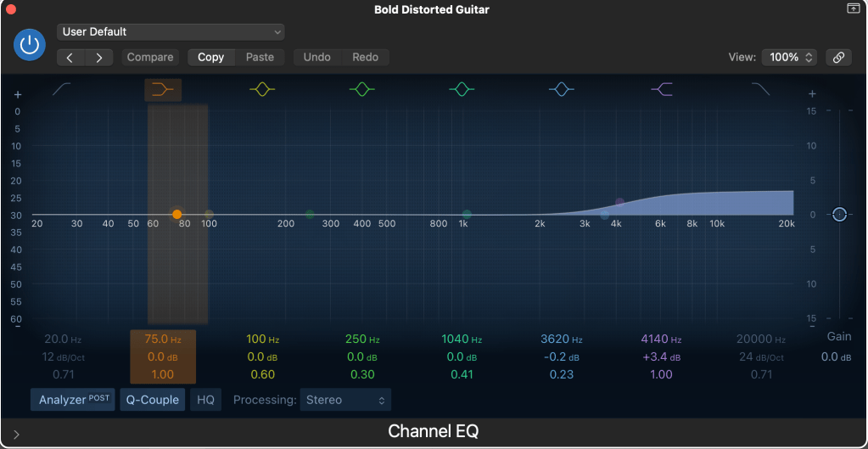The height and width of the screenshot is (449, 868).
Task: Click the Compare button
Action: pos(150,58)
